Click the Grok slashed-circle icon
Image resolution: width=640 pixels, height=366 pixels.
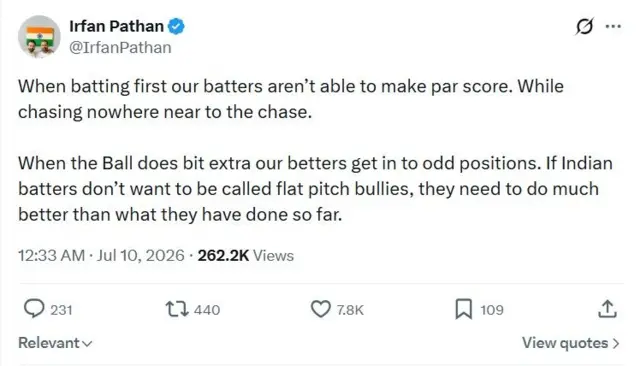584,27
